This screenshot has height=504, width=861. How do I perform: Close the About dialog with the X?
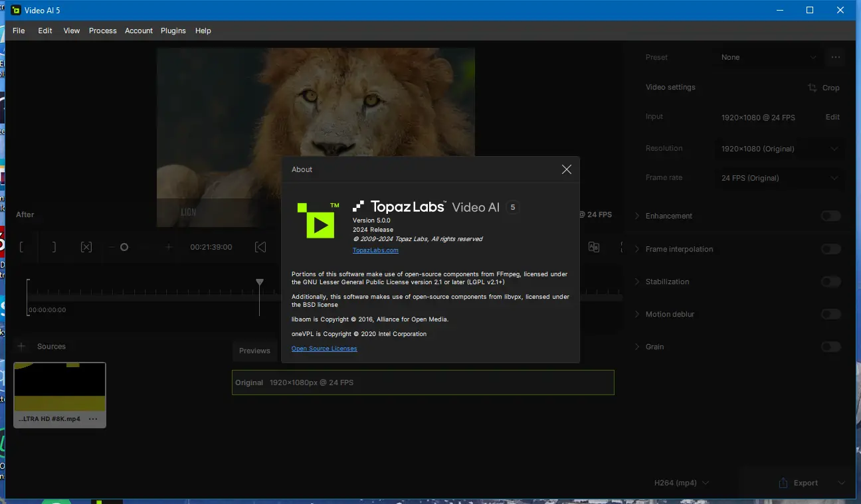(566, 169)
